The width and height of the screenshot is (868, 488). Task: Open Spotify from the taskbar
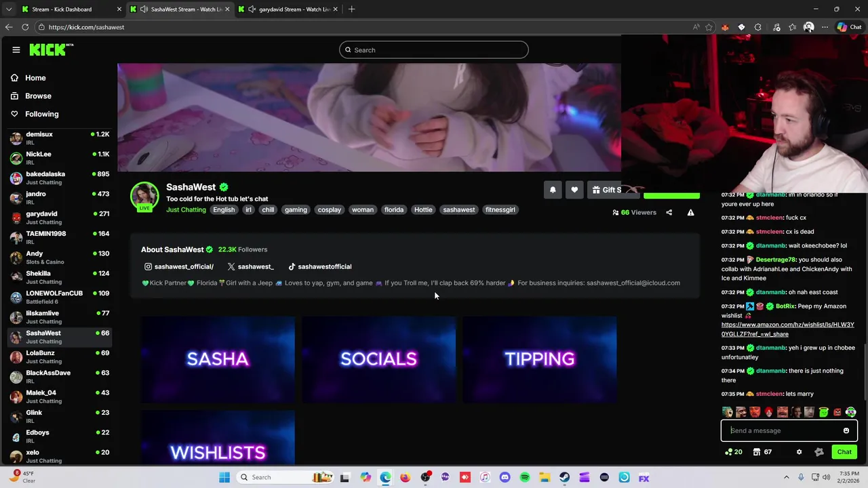tap(525, 477)
